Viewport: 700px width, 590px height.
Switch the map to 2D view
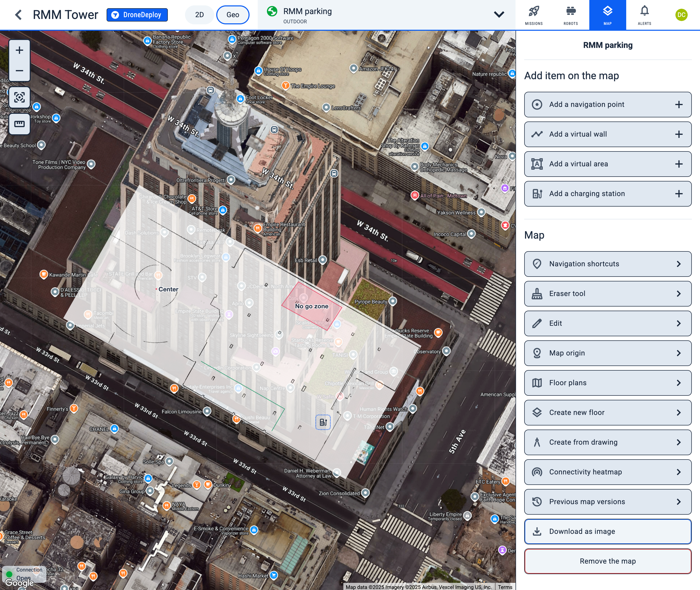[199, 15]
